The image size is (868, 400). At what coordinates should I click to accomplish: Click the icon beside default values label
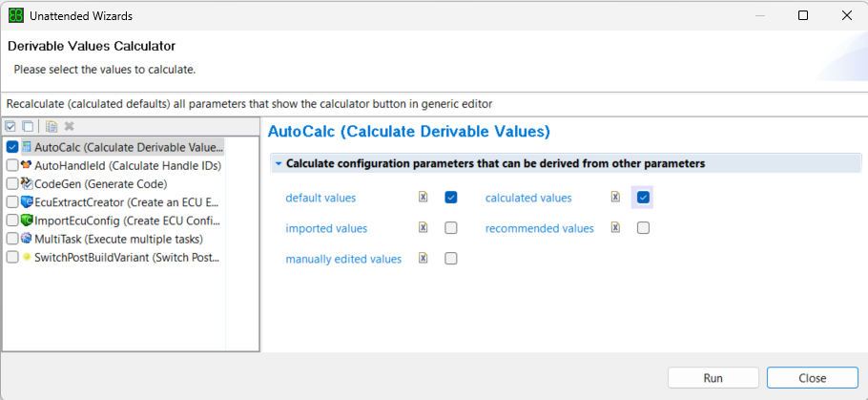tap(423, 198)
